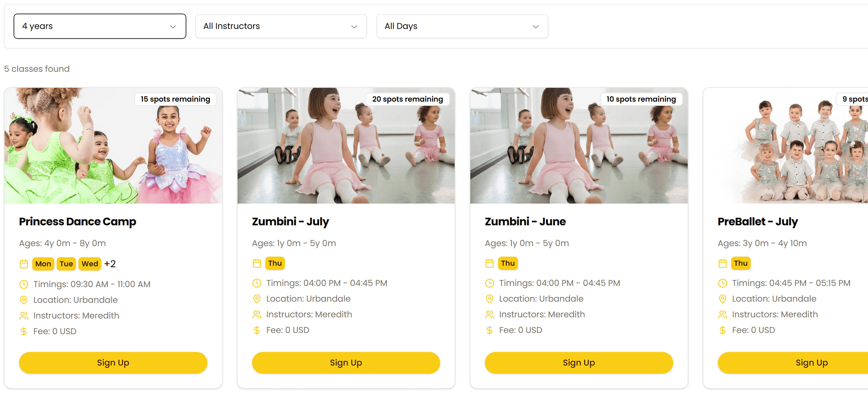
Task: Sign up for Princess Dance Camp
Action: tap(113, 363)
